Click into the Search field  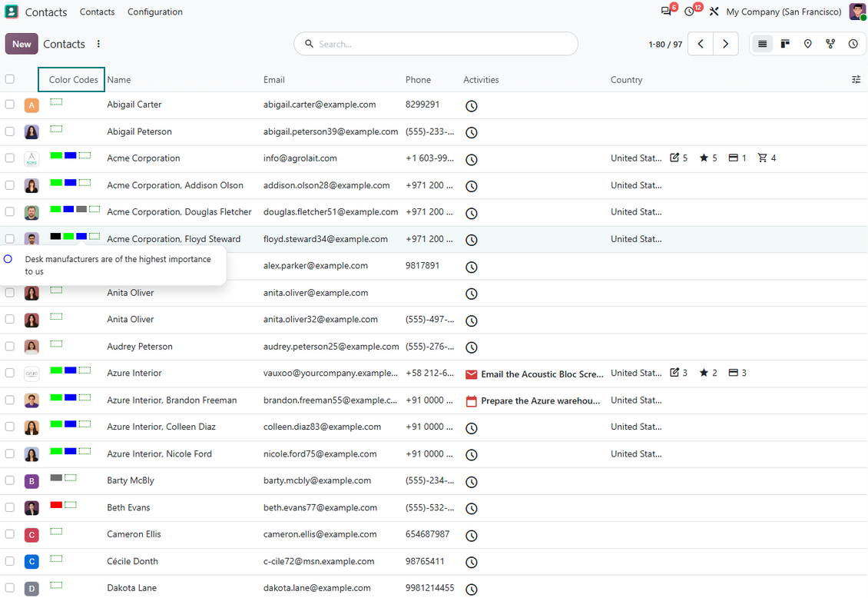pyautogui.click(x=436, y=44)
